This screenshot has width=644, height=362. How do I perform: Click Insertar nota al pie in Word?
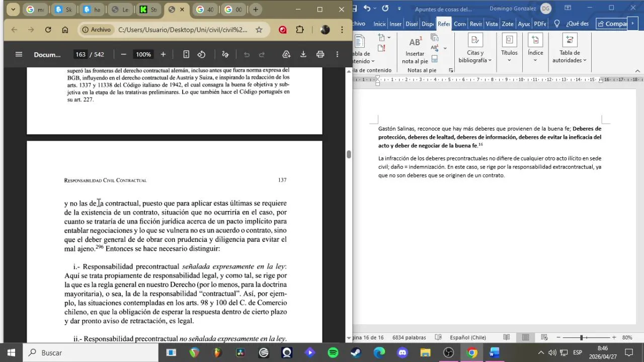[x=415, y=50]
